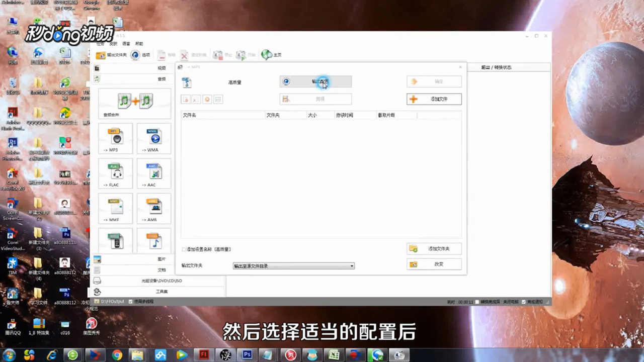Image resolution: width=644 pixels, height=362 pixels.
Task: Open 选项 settings in the main toolbar
Action: click(x=140, y=55)
